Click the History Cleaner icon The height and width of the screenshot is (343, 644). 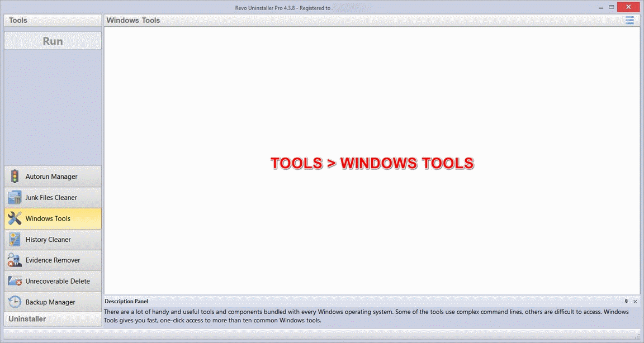point(15,240)
